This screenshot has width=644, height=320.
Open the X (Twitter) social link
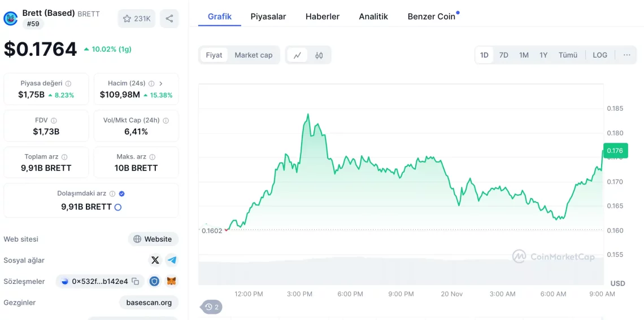pyautogui.click(x=155, y=260)
